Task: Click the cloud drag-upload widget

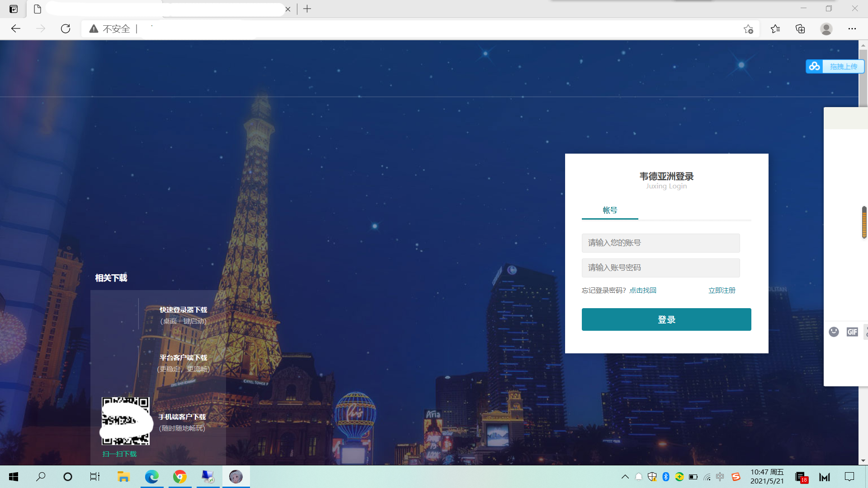Action: 835,66
